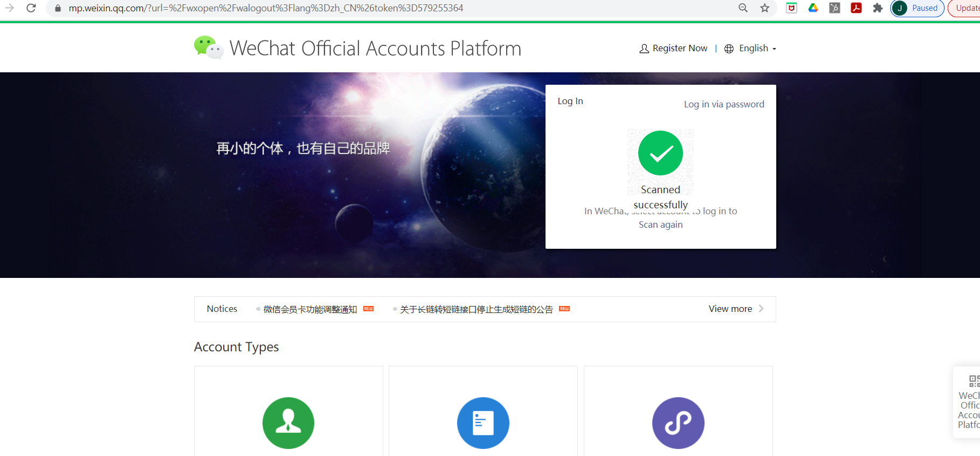
Task: Select the blue document account type icon
Action: [483, 423]
